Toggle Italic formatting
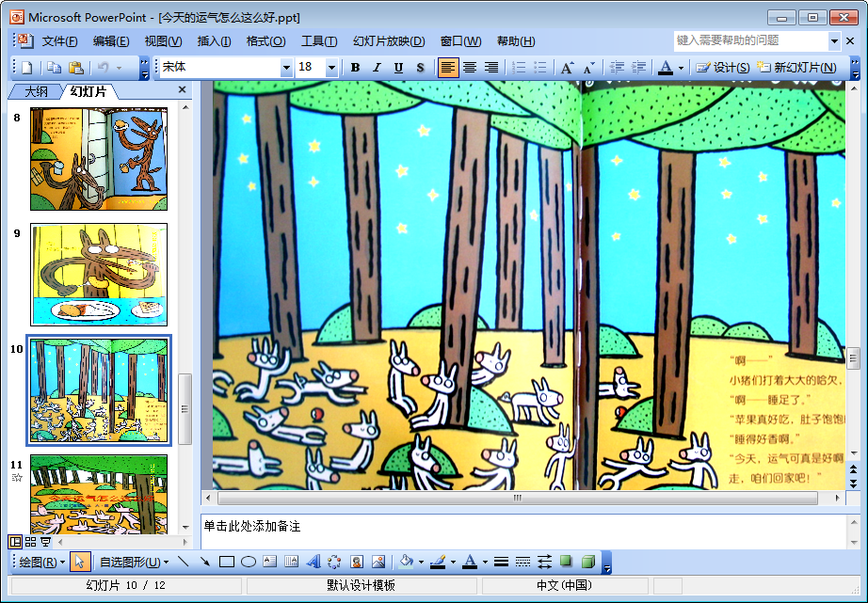Viewport: 868px width, 603px height. (377, 68)
